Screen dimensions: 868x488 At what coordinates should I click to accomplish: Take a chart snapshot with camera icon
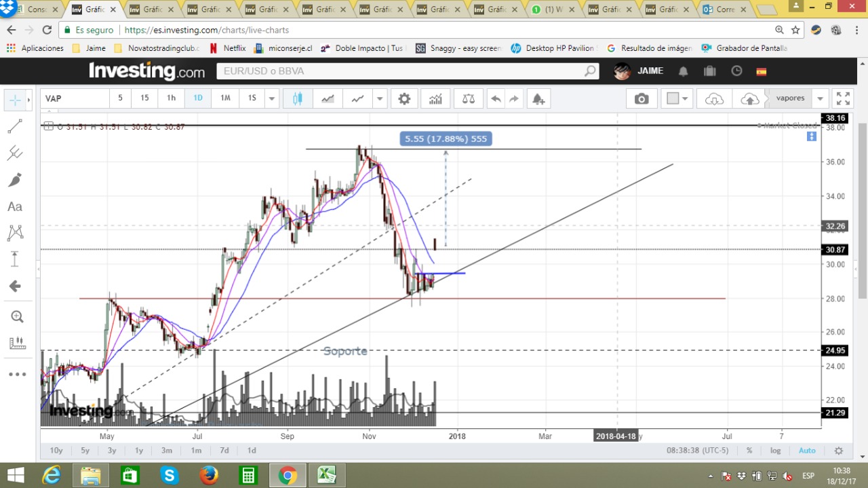641,98
